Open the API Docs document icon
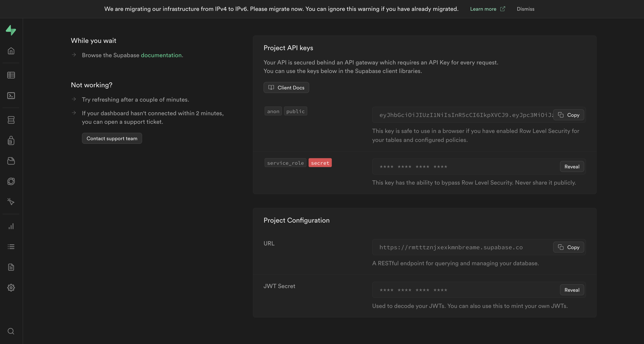Viewport: 644px width, 344px height. tap(11, 267)
